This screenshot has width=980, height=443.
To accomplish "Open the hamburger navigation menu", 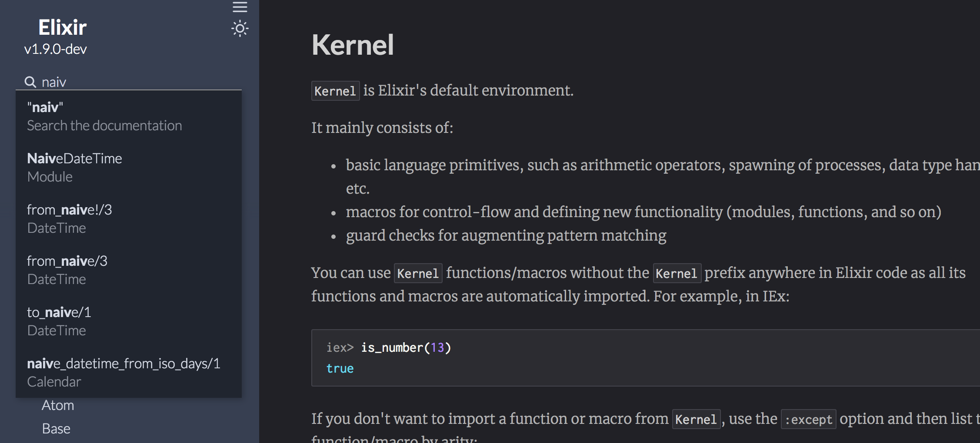I will point(240,7).
